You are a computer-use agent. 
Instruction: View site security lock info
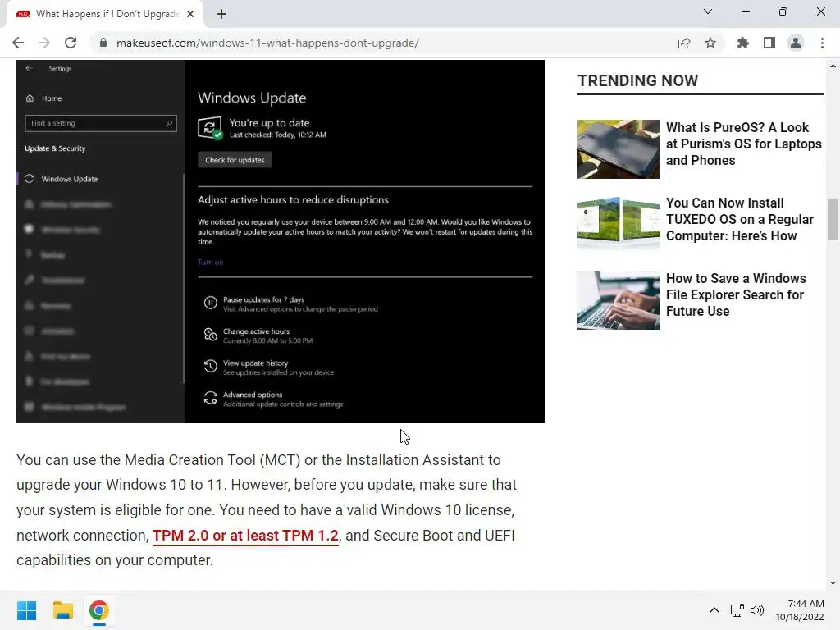click(103, 43)
